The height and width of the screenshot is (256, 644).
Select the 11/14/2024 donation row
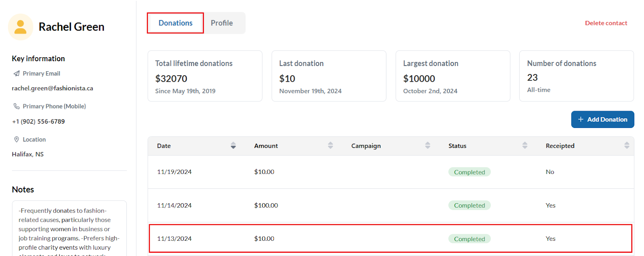pos(390,205)
